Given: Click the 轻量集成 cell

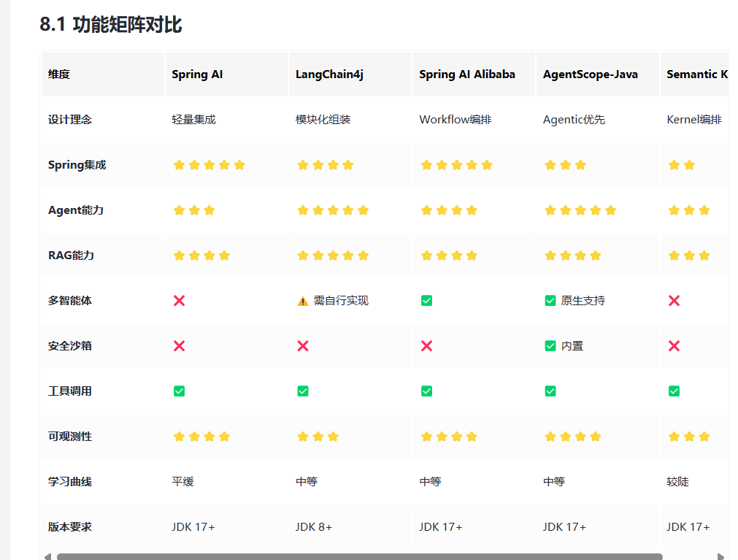Looking at the screenshot, I should 193,120.
